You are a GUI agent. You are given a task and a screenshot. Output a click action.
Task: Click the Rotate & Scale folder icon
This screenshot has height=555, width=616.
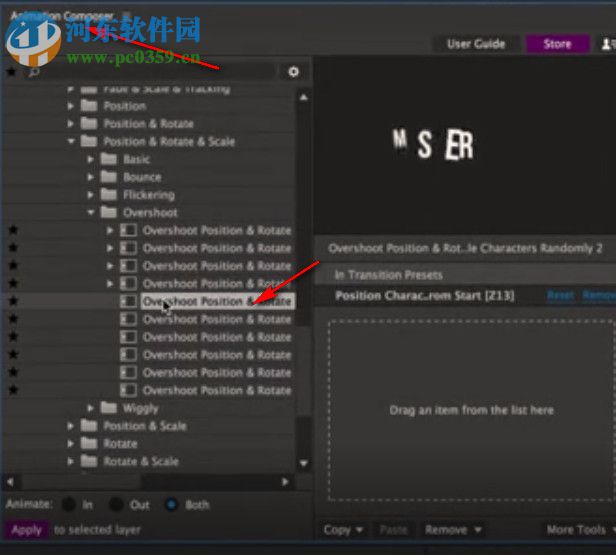click(x=89, y=461)
